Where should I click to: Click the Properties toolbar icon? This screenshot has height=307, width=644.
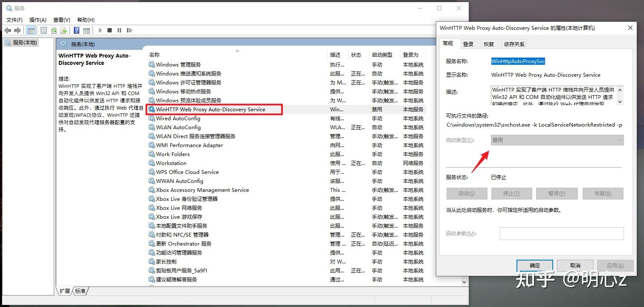(43, 30)
